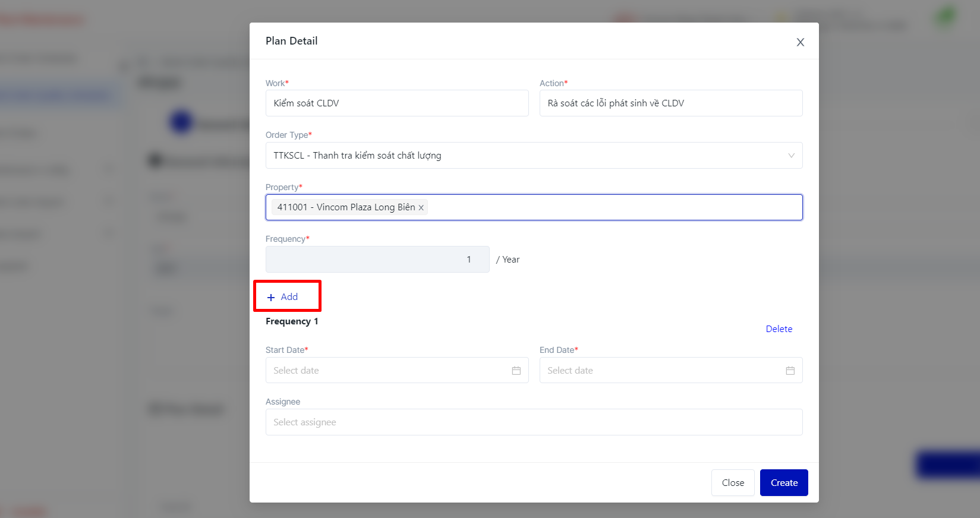Open the Property multi-select box

pyautogui.click(x=612, y=207)
